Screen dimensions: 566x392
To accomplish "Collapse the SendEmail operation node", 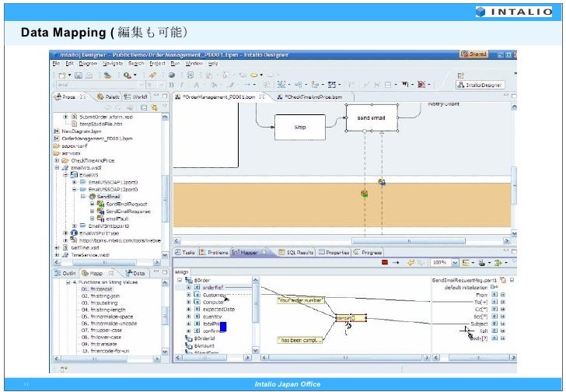I will click(83, 197).
